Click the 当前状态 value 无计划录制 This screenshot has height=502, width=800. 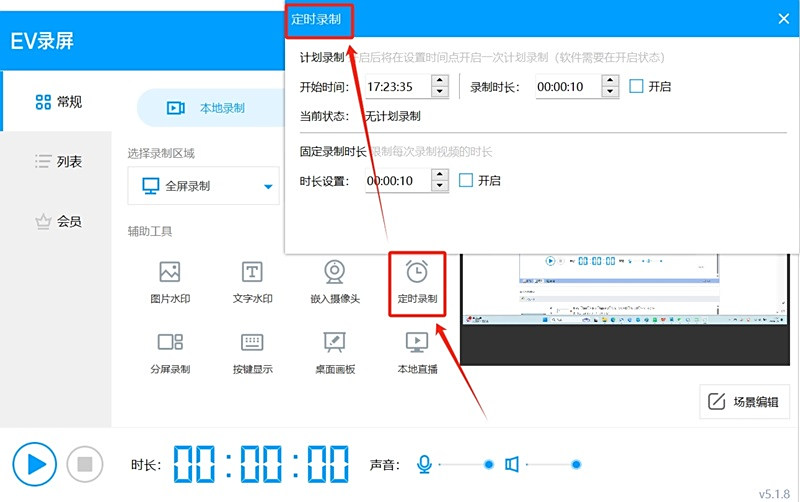pos(393,116)
